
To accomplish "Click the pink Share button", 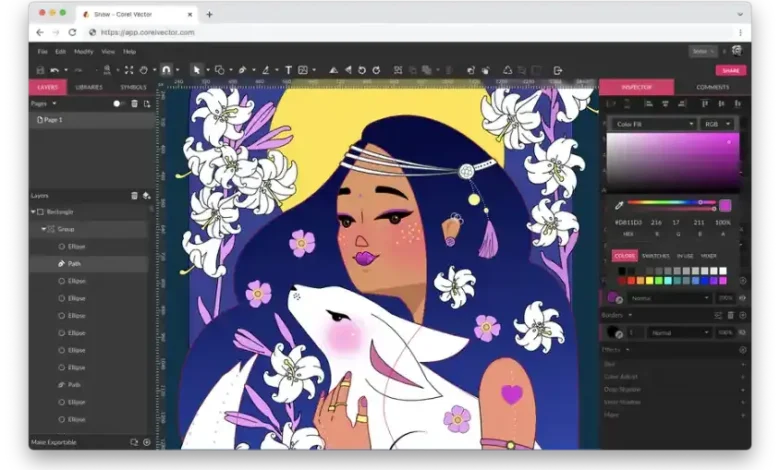I will (731, 71).
